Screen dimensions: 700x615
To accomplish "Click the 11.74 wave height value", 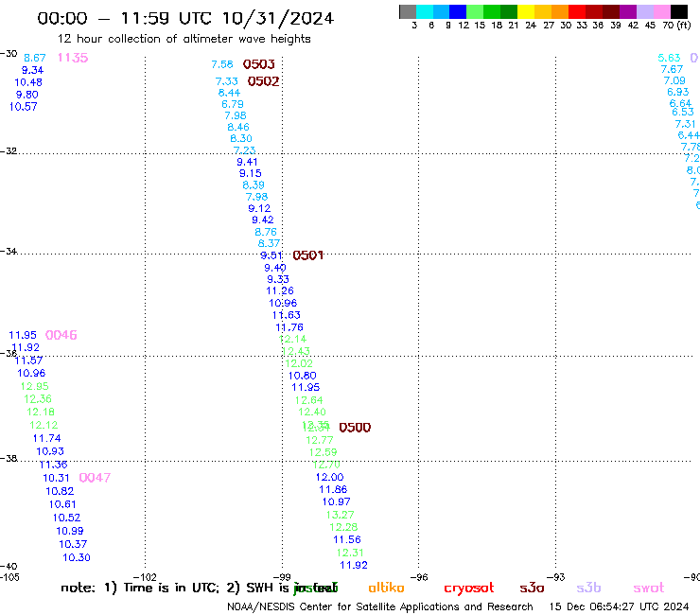I will pos(47,439).
